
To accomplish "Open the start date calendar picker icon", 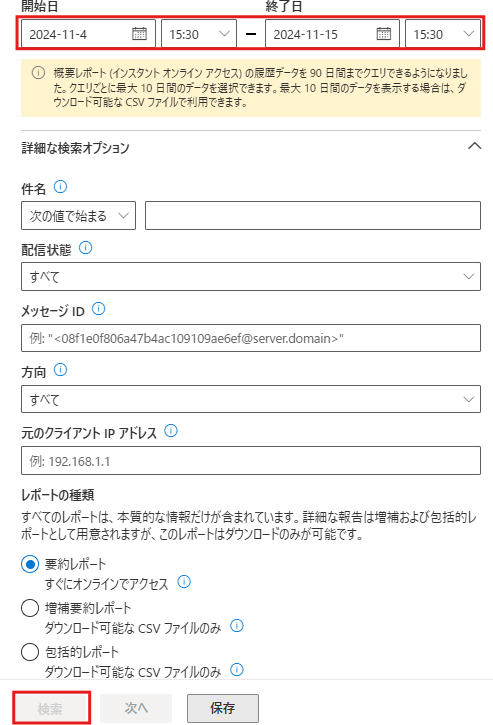I will [x=139, y=34].
